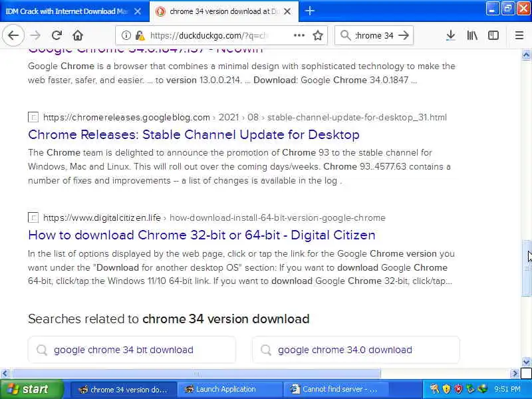Click the horizontal scrollbar thumb

click(x=196, y=374)
